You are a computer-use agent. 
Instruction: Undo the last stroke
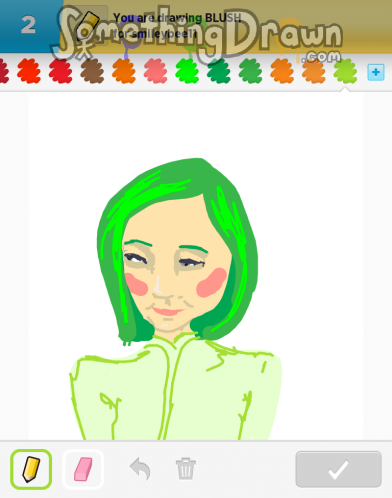140,469
